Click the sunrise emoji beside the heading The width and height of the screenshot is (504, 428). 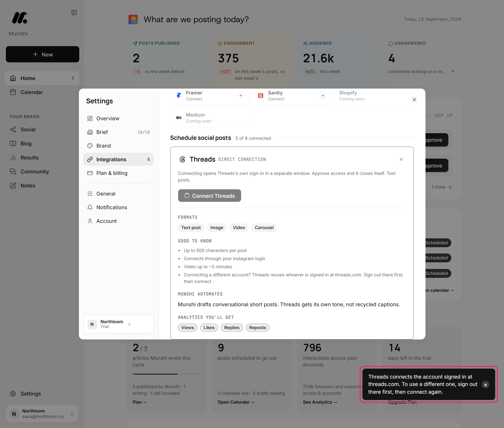[x=133, y=19]
